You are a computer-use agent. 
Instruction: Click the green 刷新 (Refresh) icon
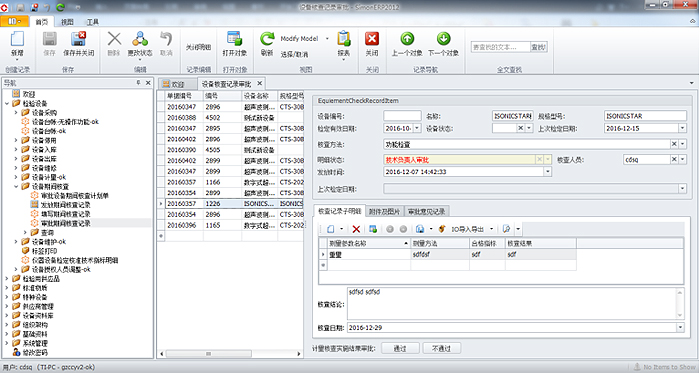click(267, 39)
